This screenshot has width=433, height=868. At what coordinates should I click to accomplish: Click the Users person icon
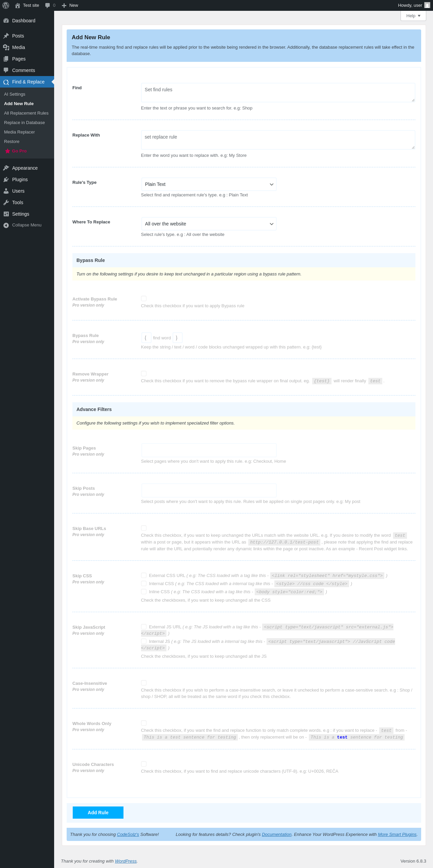click(x=6, y=191)
